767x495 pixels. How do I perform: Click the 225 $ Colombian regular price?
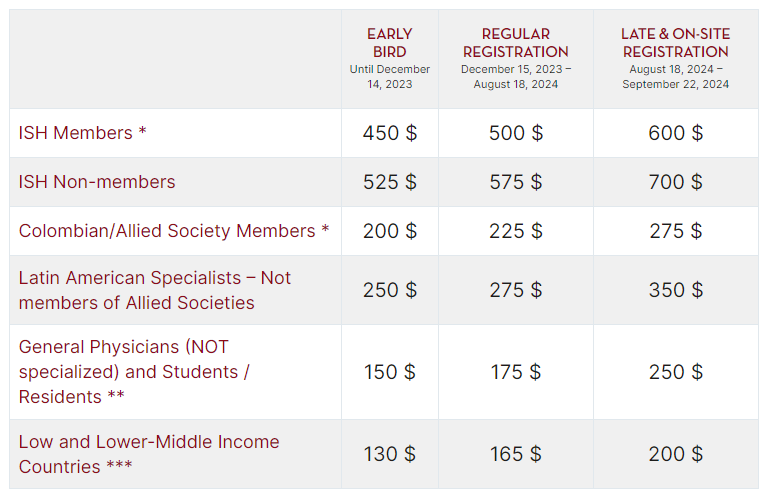click(x=516, y=231)
